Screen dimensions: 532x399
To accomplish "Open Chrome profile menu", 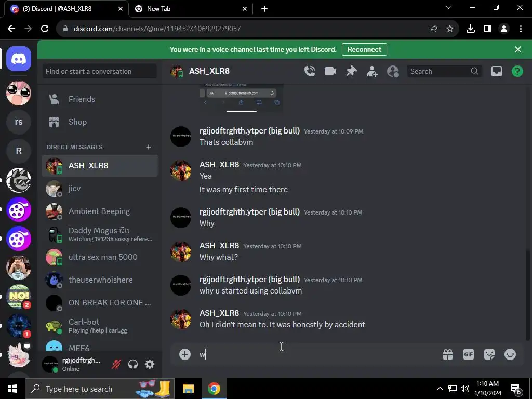I will (504, 29).
